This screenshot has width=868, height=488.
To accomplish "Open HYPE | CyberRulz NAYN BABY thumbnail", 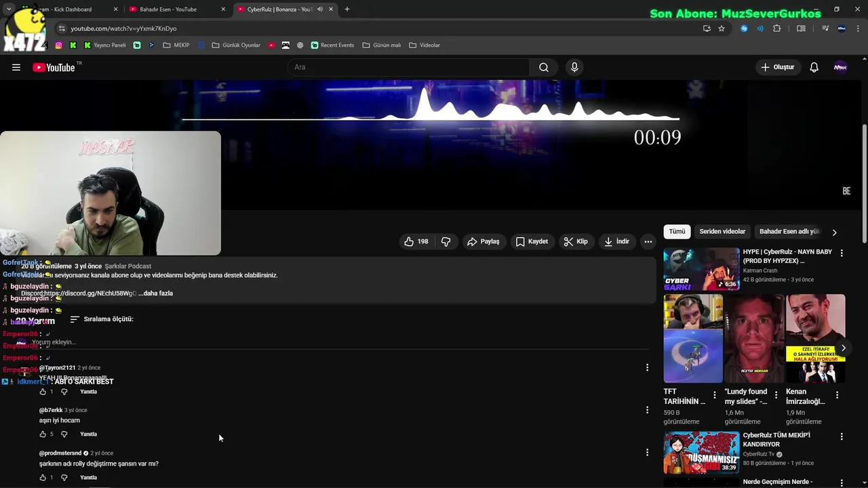I will pos(701,269).
